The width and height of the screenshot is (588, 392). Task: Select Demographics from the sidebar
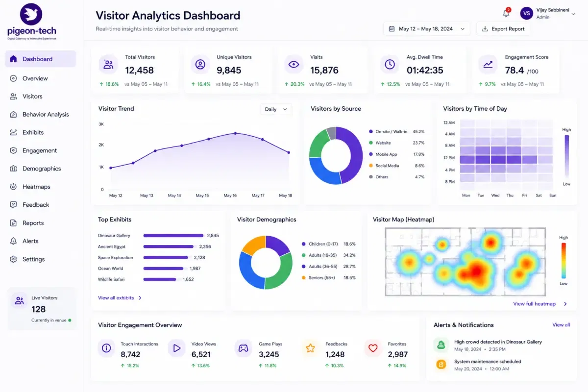tap(41, 169)
